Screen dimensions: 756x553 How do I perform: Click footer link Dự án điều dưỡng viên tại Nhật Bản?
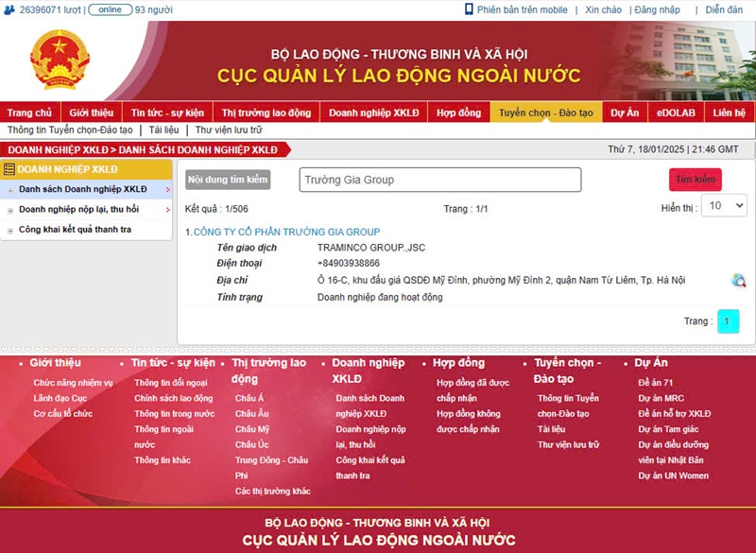[x=674, y=452]
